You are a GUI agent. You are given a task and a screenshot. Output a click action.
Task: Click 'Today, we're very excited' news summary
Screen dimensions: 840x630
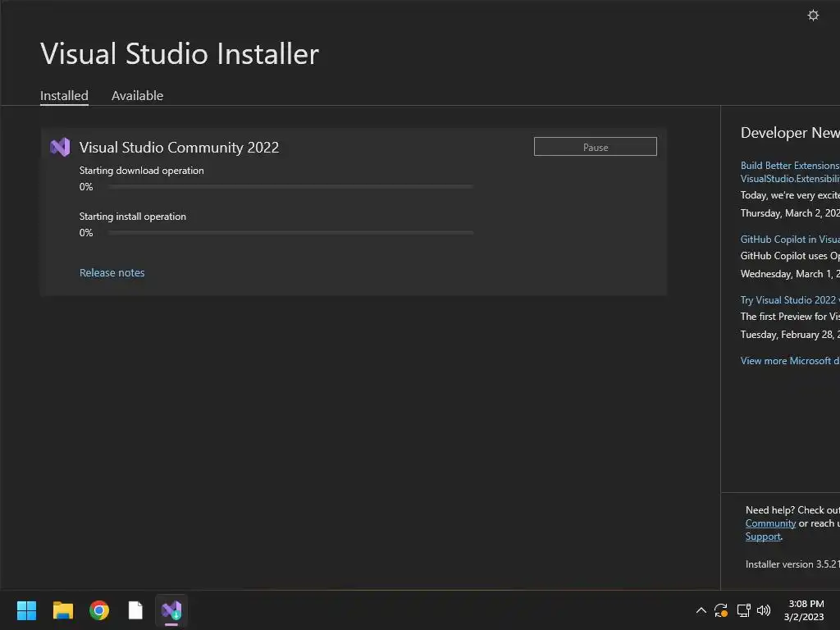(790, 195)
